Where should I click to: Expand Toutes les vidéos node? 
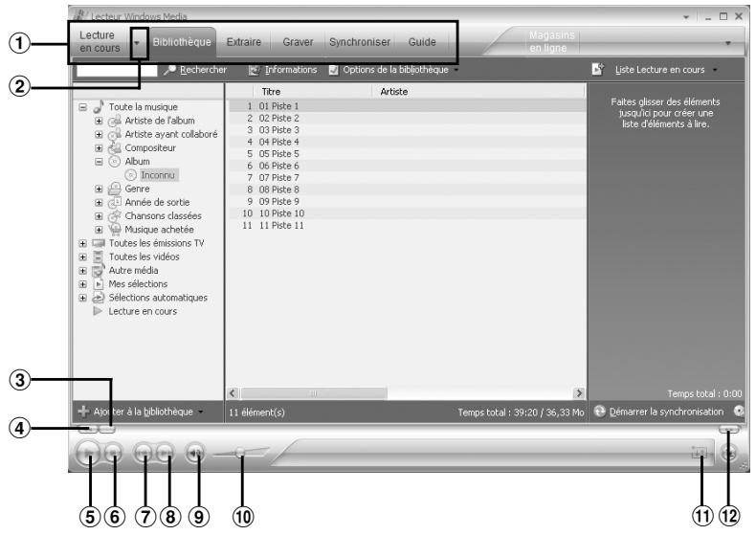point(83,256)
